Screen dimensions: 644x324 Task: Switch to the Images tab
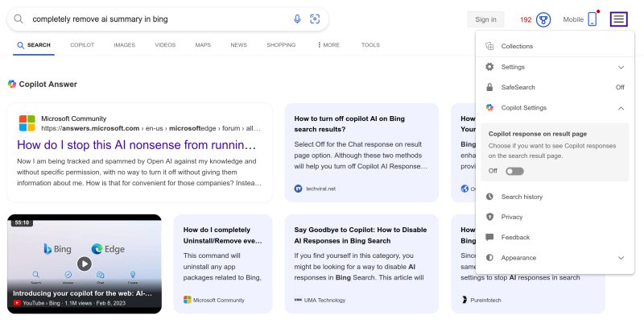click(x=124, y=45)
